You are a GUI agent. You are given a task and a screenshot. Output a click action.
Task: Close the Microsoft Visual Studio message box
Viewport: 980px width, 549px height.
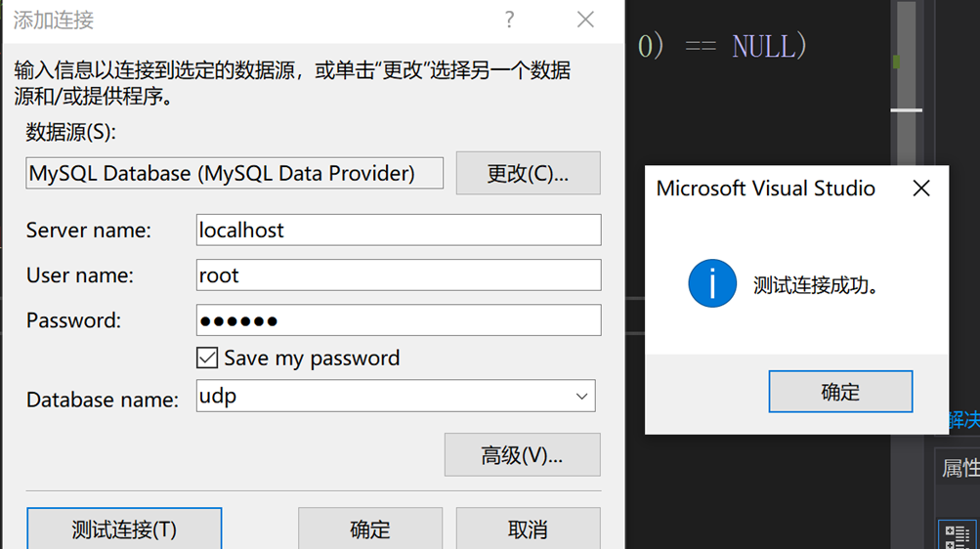pos(920,189)
